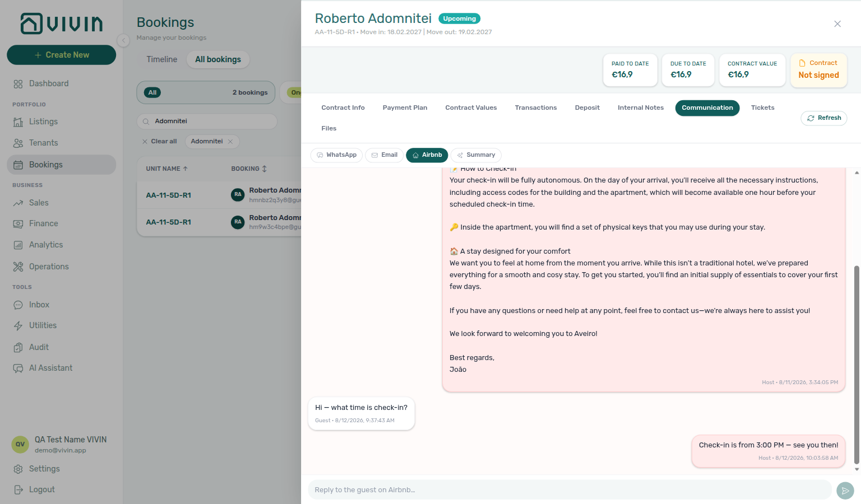Open Listings in the sidebar
Image resolution: width=861 pixels, height=504 pixels.
[x=62, y=122]
